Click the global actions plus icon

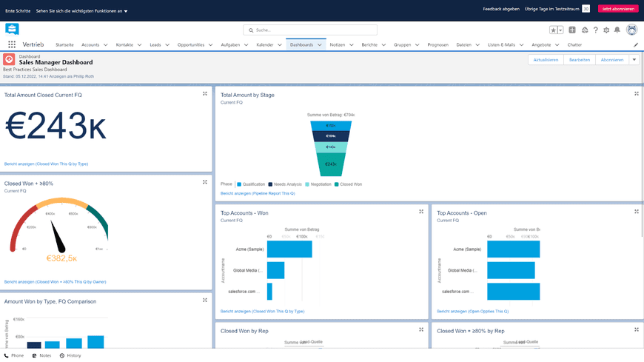tap(572, 30)
